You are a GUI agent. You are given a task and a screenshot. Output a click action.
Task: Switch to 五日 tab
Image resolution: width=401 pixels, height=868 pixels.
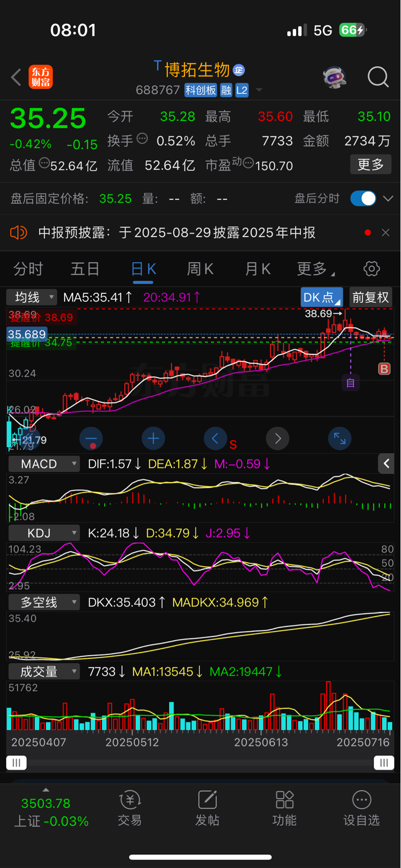[85, 269]
